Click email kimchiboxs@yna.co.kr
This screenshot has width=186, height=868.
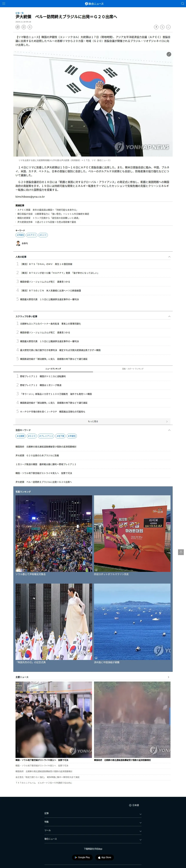(30, 196)
